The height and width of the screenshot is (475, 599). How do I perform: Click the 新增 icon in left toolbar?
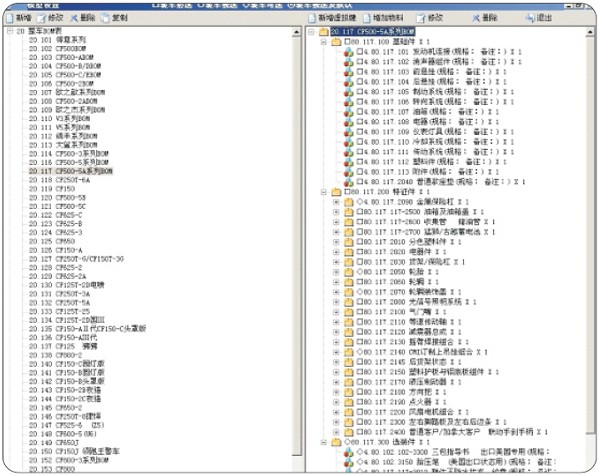10,18
